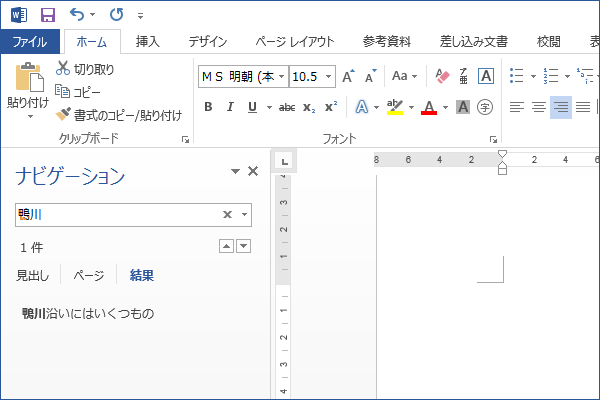Open the font size 10.5 dropdown
This screenshot has height=400, width=600.
(x=328, y=77)
